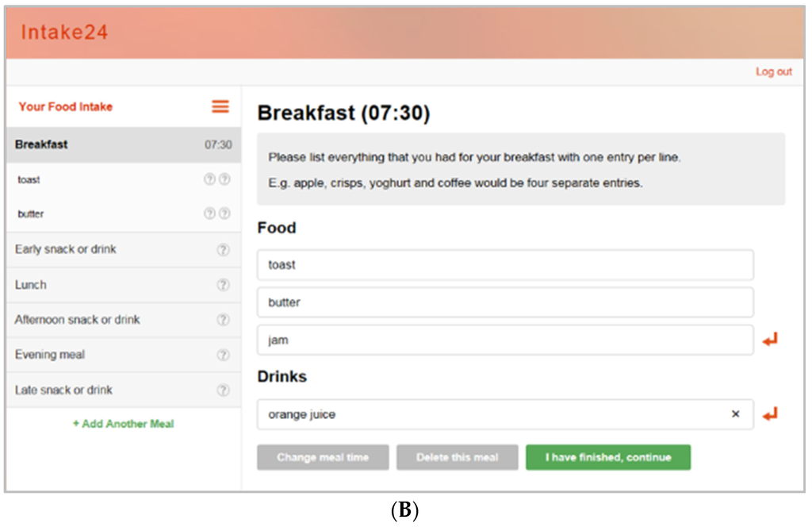Screen dimensions: 812x527
Task: Click the enter arrow next to jam
Action: (x=770, y=340)
